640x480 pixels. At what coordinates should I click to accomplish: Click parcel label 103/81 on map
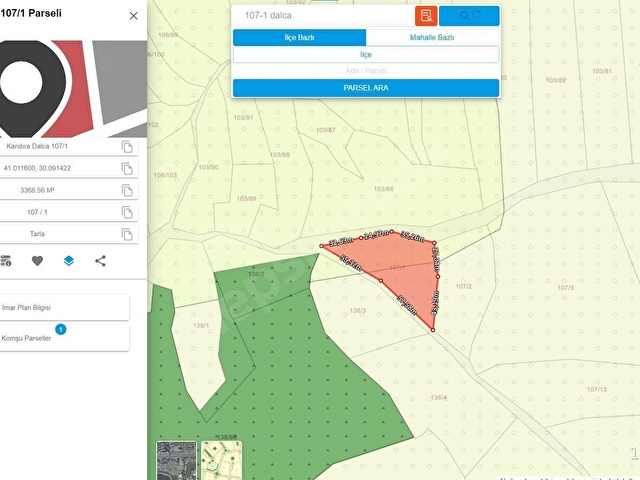tap(602, 71)
